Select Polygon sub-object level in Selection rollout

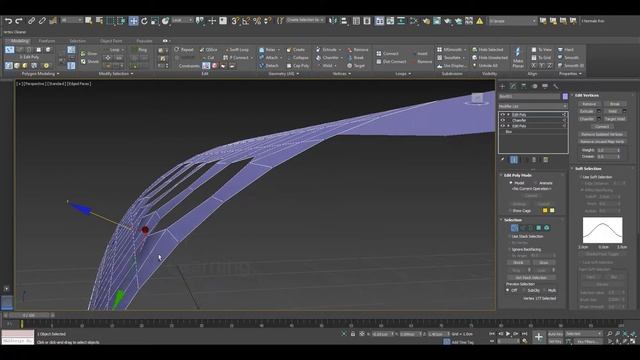pyautogui.click(x=538, y=228)
